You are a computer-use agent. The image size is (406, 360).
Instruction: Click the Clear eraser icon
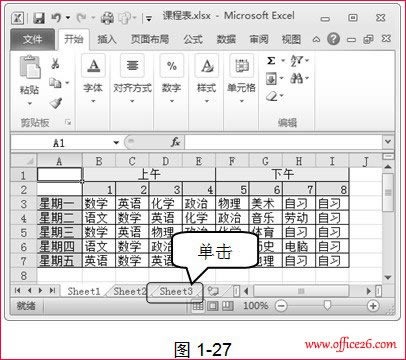coord(273,96)
